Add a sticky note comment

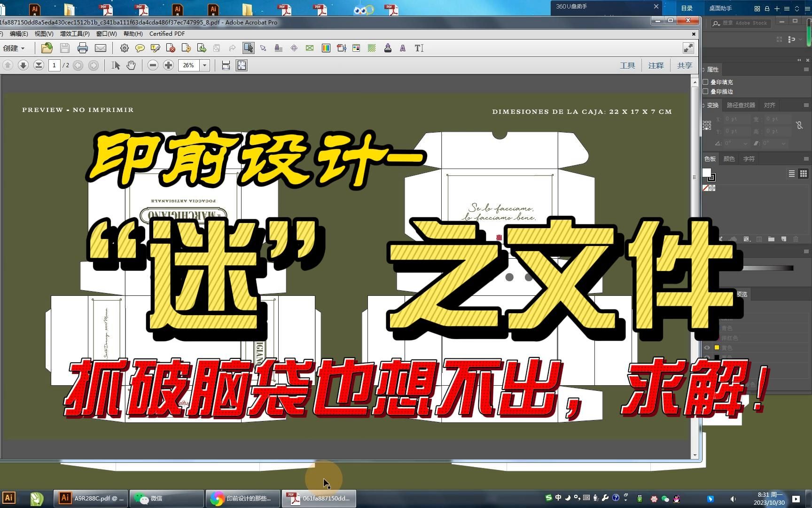tap(140, 48)
